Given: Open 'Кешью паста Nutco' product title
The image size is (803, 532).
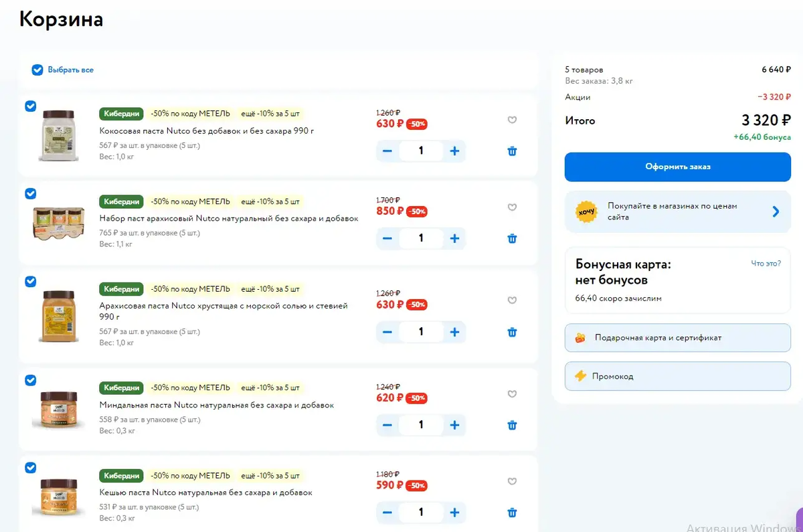Looking at the screenshot, I should pyautogui.click(x=206, y=493).
